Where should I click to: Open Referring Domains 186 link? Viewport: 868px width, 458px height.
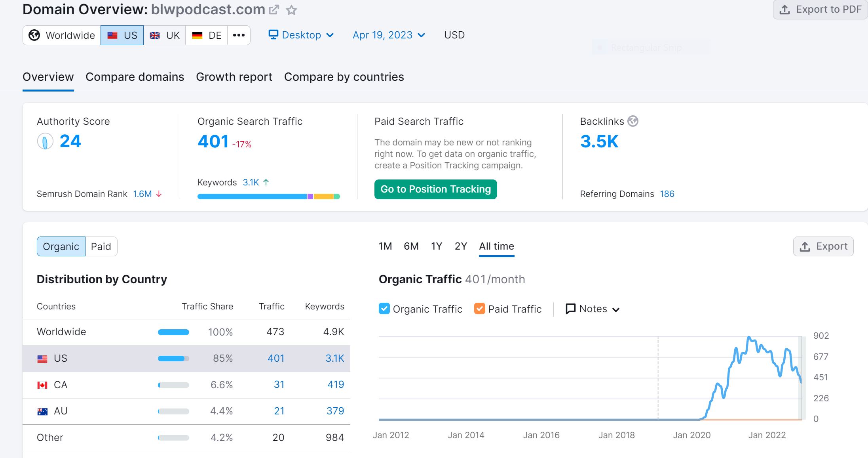click(667, 194)
